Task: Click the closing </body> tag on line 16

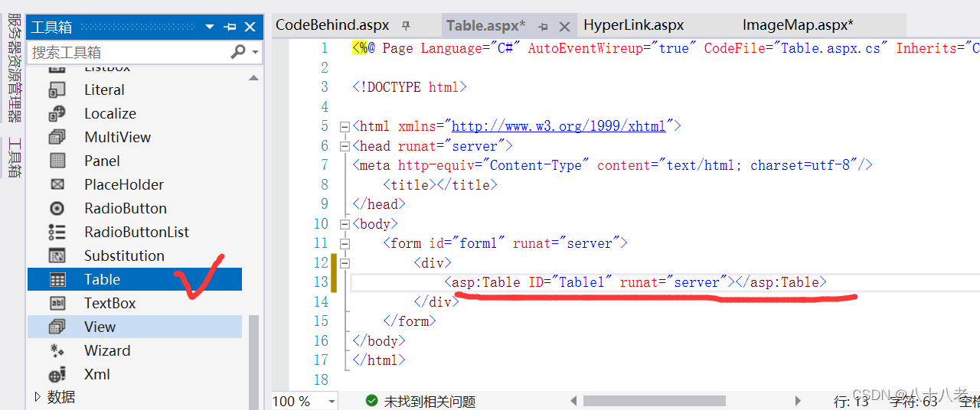Action: pos(379,340)
